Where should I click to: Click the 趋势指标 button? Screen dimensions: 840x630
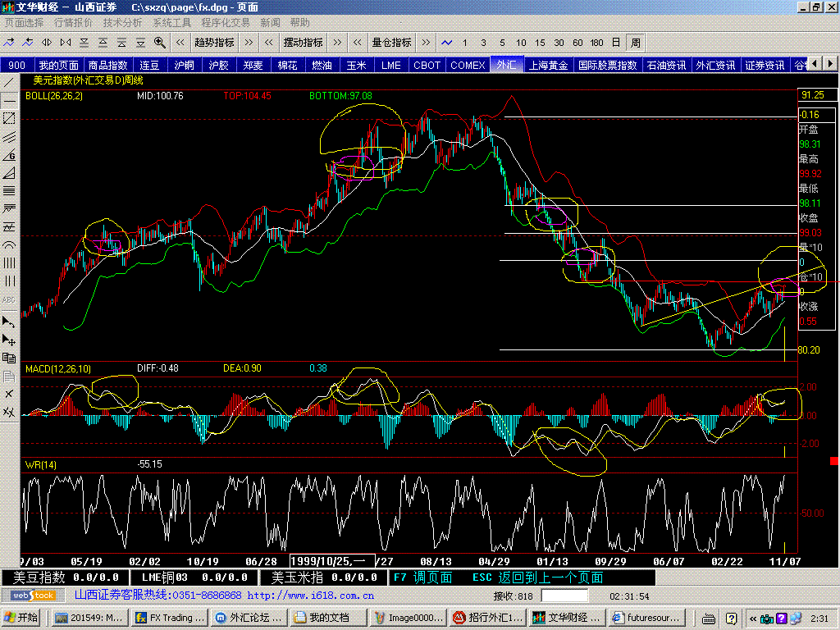[214, 42]
